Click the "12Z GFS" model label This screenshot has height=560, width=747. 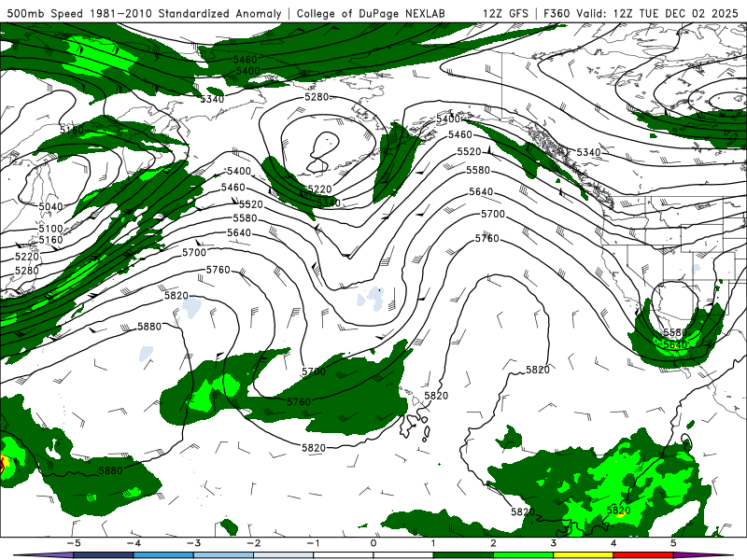505,13
